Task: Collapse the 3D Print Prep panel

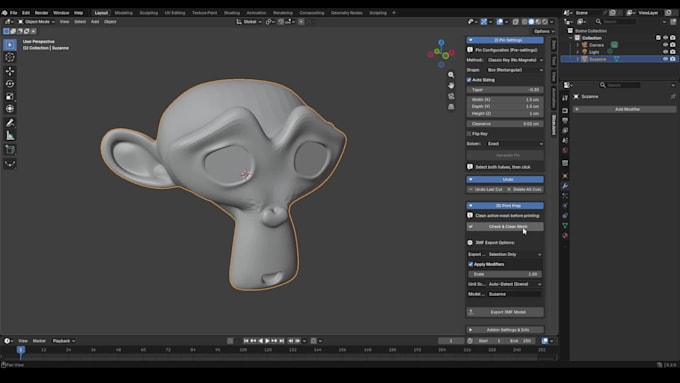Action: pyautogui.click(x=505, y=206)
